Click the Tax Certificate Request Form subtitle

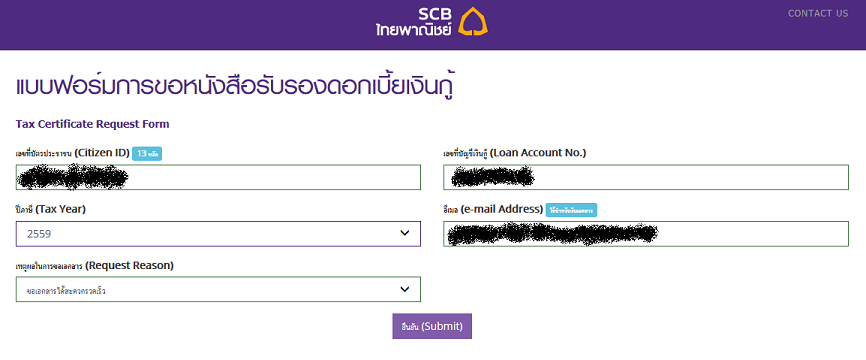pos(93,124)
